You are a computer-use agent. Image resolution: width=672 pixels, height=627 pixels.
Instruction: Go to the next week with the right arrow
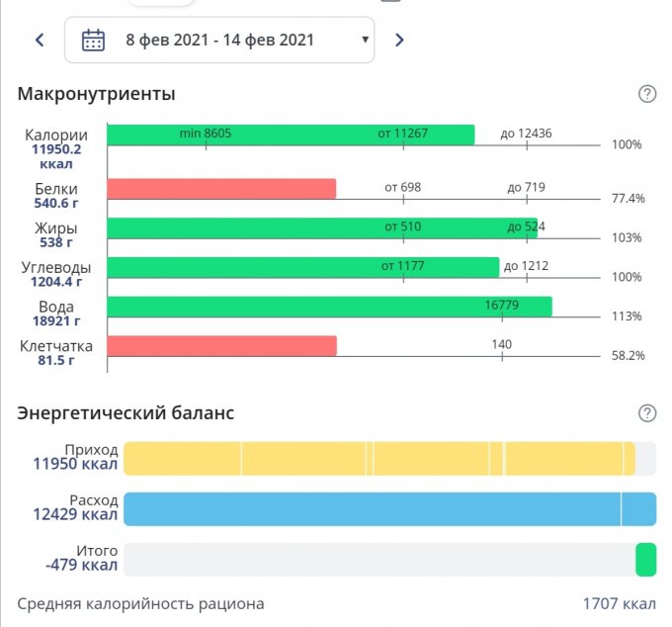click(399, 41)
